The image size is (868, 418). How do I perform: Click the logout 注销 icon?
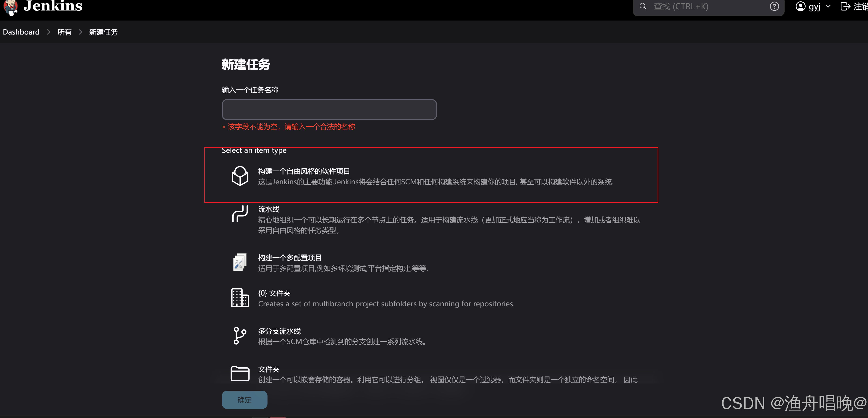pyautogui.click(x=845, y=6)
